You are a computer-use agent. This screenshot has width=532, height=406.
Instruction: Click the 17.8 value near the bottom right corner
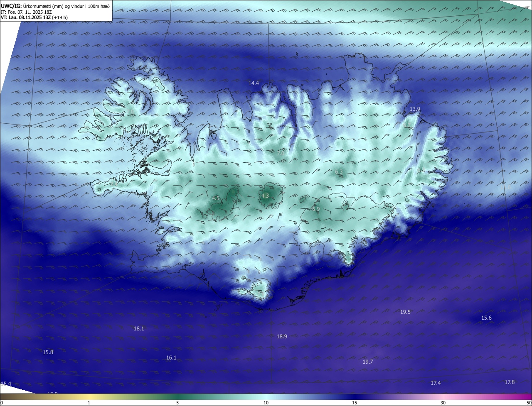(x=510, y=382)
